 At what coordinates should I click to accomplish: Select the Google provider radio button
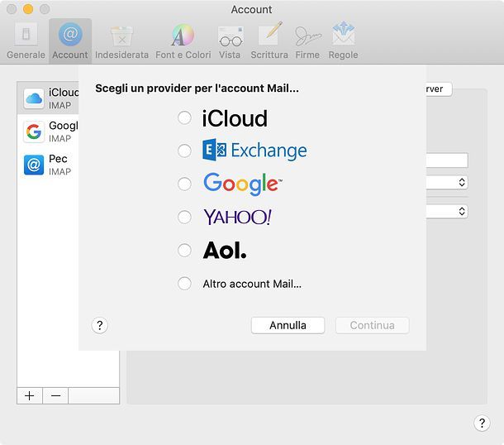(184, 184)
